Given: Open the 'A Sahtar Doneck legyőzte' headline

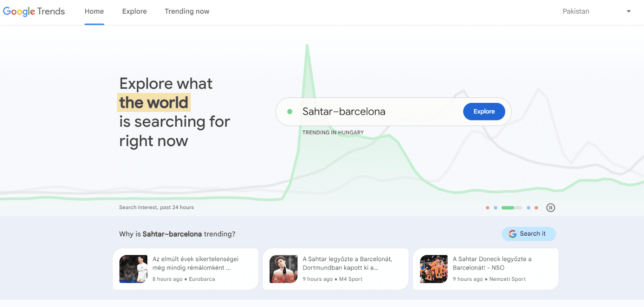Looking at the screenshot, I should (492, 263).
